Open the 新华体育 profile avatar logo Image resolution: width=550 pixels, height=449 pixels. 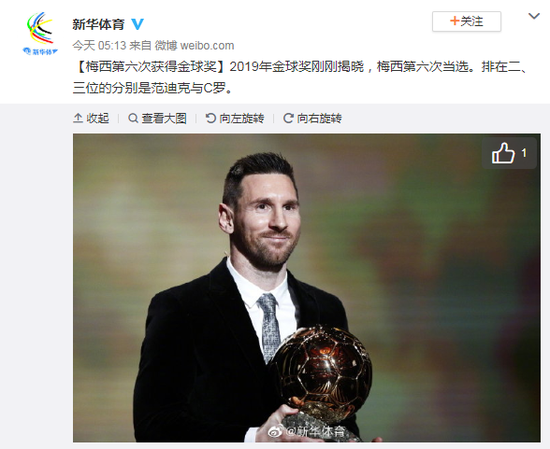tap(40, 34)
